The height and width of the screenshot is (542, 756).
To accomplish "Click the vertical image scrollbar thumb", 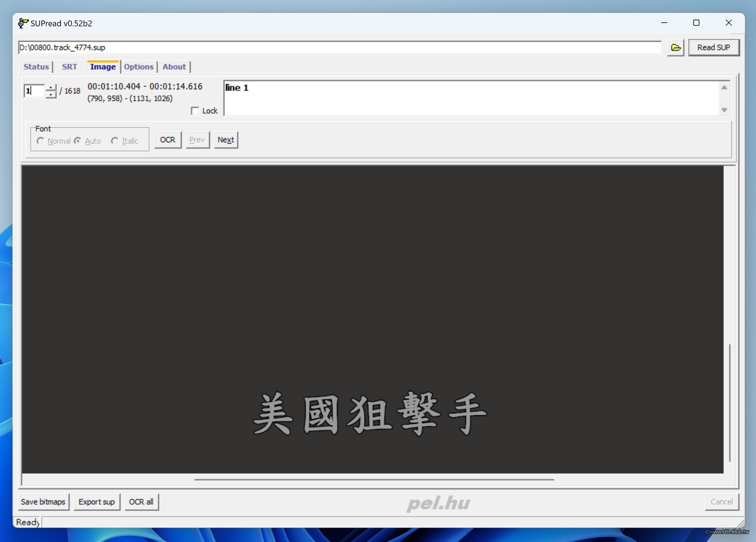I will (729, 403).
